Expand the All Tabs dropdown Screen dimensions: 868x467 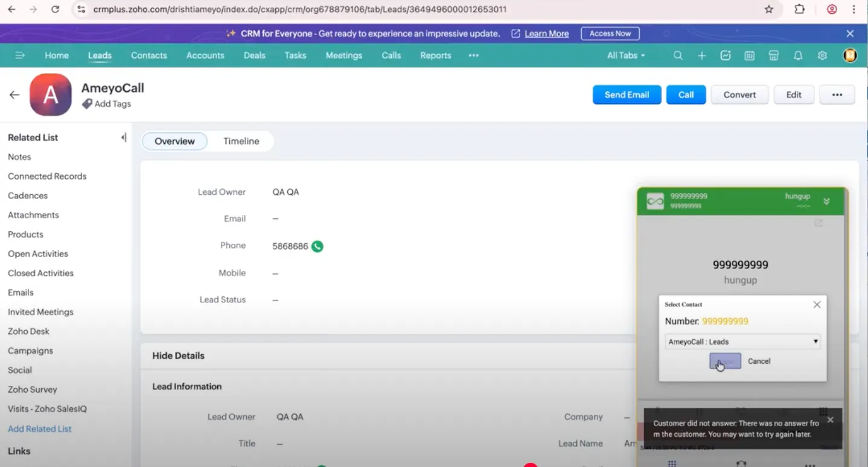point(626,56)
